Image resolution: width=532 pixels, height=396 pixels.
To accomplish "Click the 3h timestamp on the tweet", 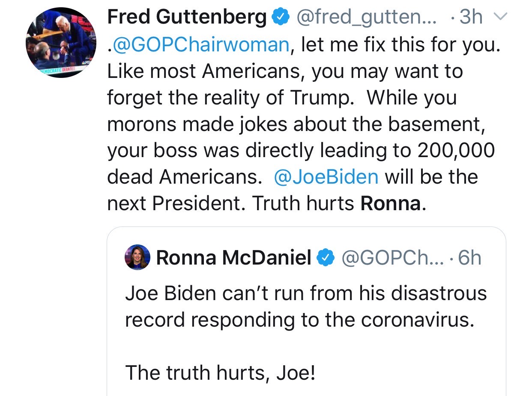I will tap(471, 18).
